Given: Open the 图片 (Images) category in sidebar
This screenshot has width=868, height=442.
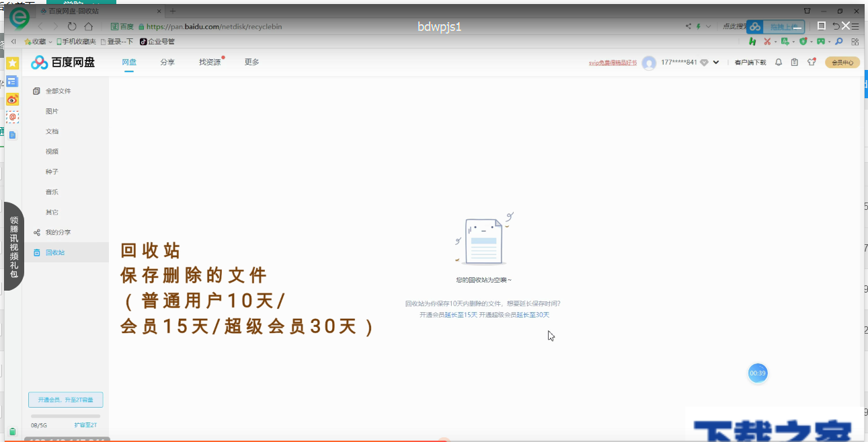Looking at the screenshot, I should pos(52,110).
